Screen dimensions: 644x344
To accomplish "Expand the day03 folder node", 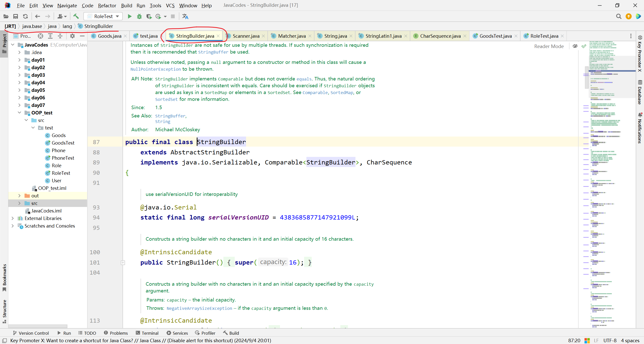I will click(19, 75).
